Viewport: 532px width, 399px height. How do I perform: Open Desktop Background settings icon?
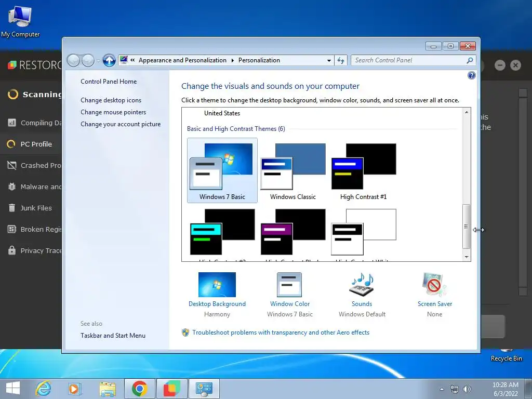click(217, 285)
